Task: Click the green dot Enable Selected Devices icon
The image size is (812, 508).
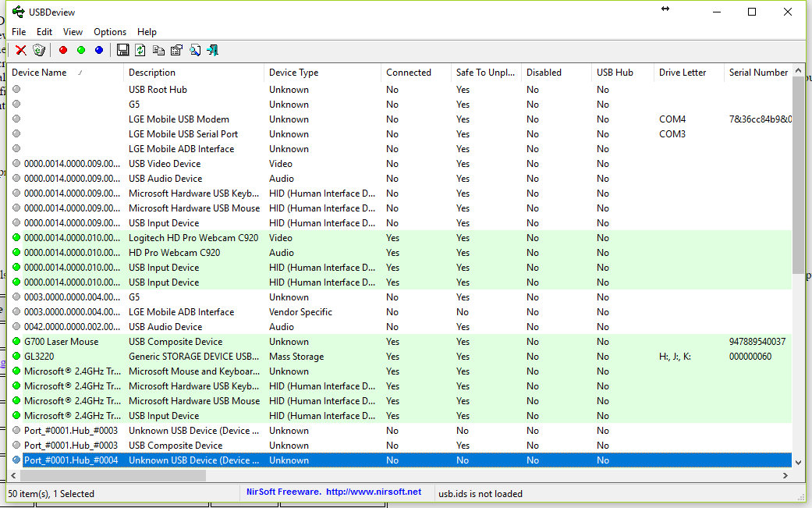Action: tap(81, 50)
